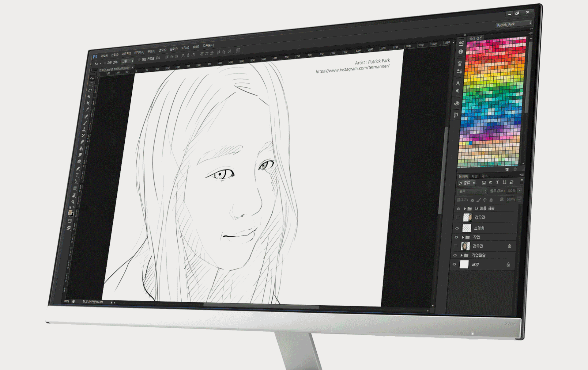Select the 스케치 layer thumbnail
The width and height of the screenshot is (588, 370).
tap(466, 228)
